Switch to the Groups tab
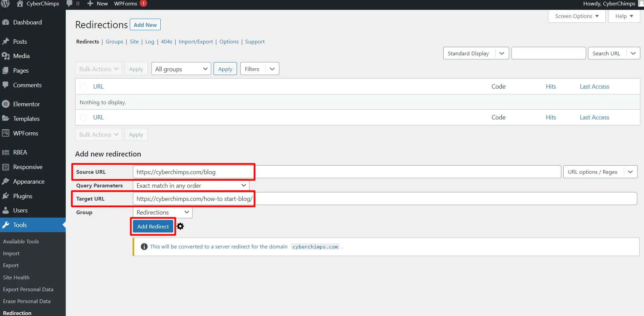644x316 pixels. coord(114,42)
